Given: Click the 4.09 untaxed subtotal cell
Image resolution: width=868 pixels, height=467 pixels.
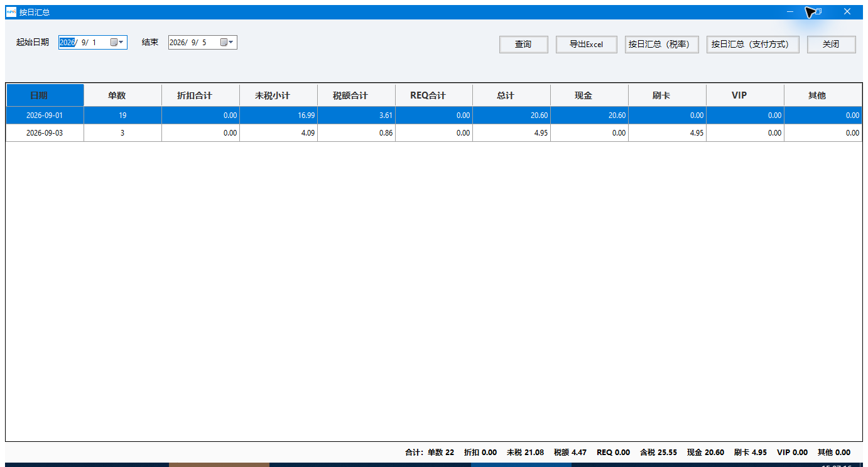Looking at the screenshot, I should pos(278,133).
